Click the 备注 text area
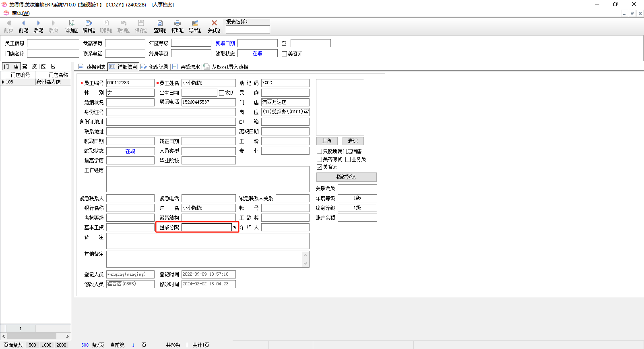Viewport: 644px width, 349px height. 208,241
